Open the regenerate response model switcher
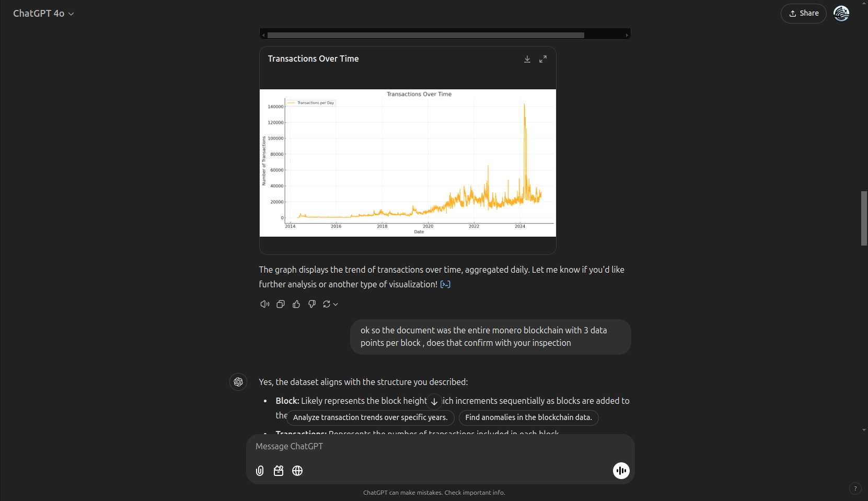The height and width of the screenshot is (501, 868). point(330,304)
